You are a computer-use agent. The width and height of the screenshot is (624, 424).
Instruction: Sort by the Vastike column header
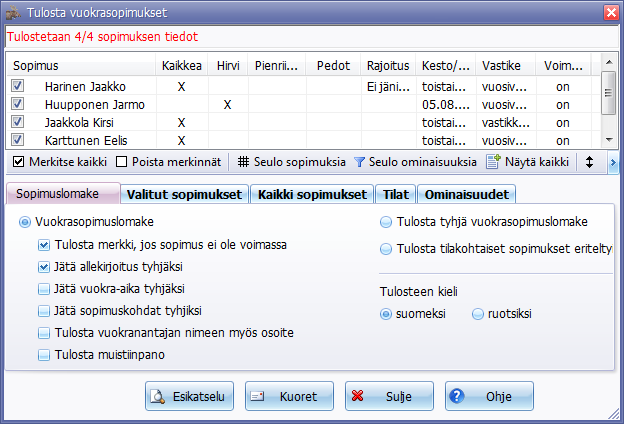[506, 65]
